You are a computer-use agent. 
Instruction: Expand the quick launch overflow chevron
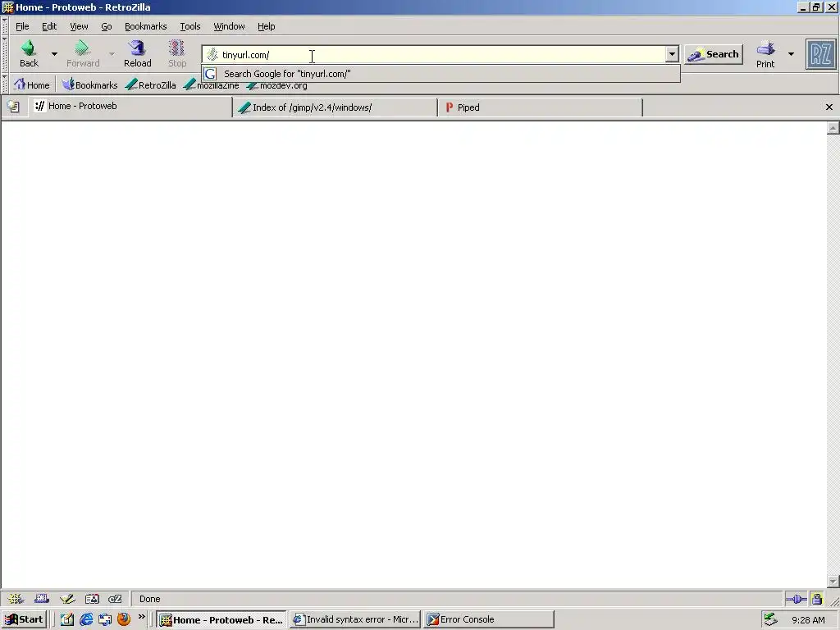pos(141,617)
